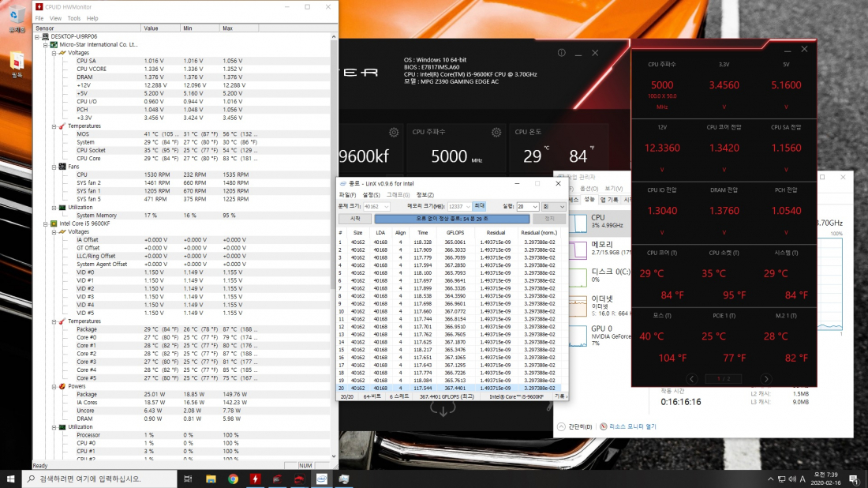Click the 최대 maximum memory button in LinX

(x=480, y=206)
